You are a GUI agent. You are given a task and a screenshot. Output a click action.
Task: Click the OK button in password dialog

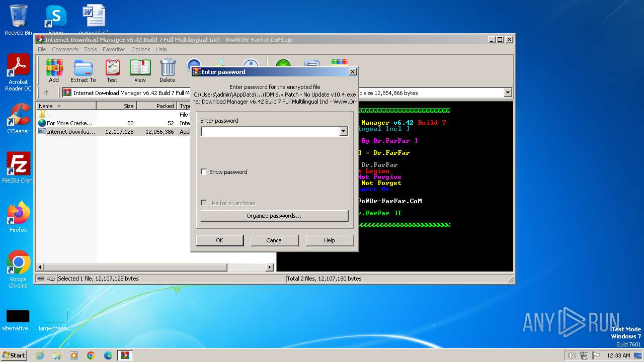(219, 240)
